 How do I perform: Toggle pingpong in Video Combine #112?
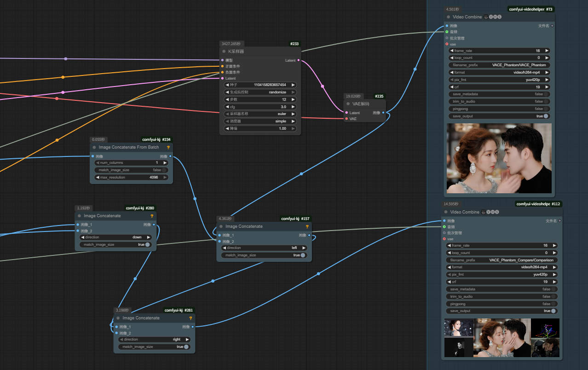pos(502,304)
